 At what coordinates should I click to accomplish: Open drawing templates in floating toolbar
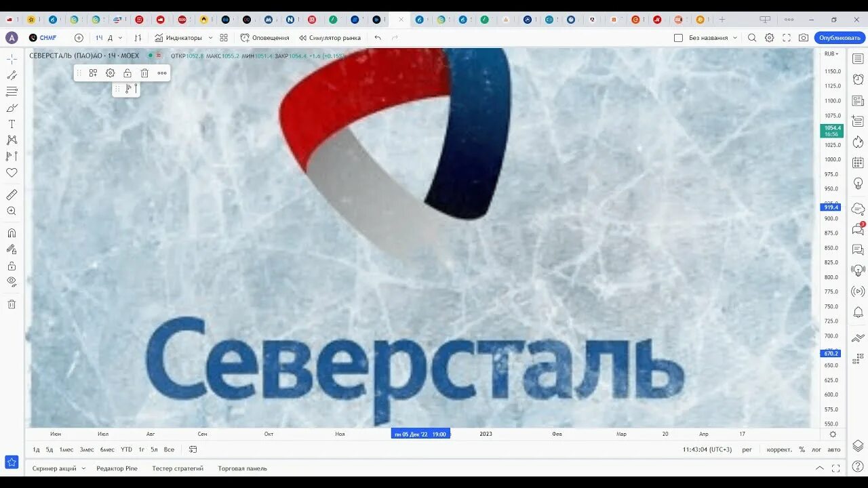pyautogui.click(x=94, y=73)
